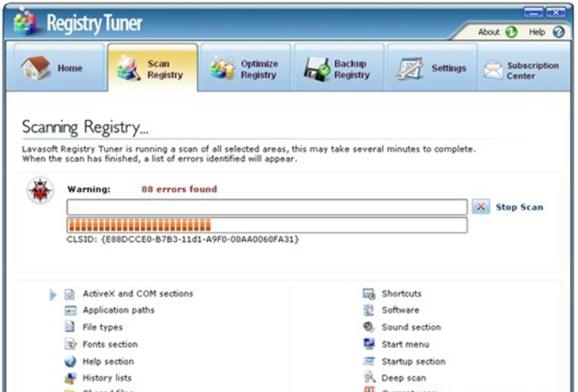Viewport: 578px width, 392px height.
Task: Select Help section entry
Action: [108, 362]
